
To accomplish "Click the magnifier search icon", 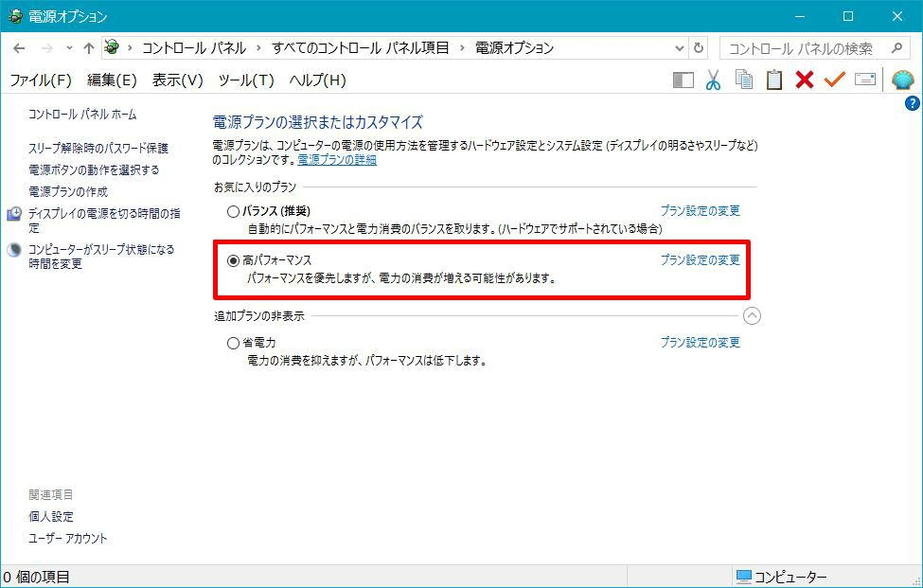I will click(896, 48).
